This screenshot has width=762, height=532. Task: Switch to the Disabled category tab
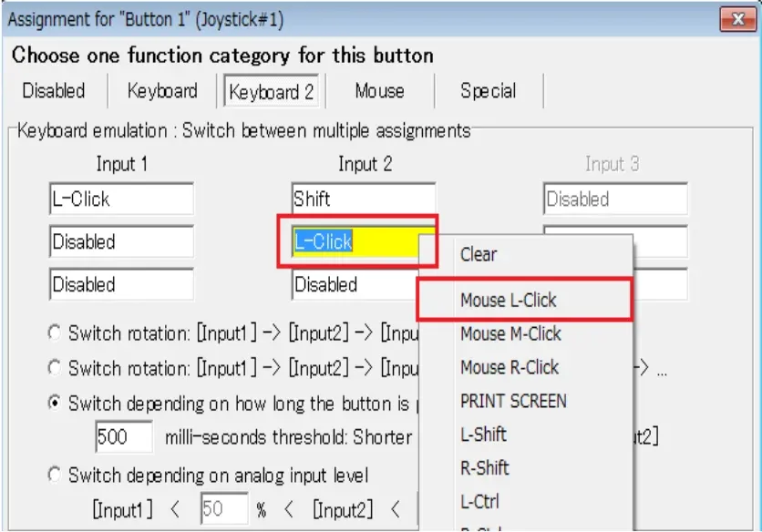click(54, 91)
